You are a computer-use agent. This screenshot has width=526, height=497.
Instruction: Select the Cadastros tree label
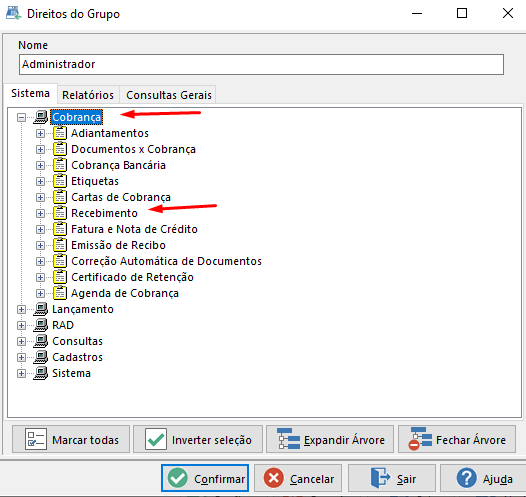click(x=77, y=357)
